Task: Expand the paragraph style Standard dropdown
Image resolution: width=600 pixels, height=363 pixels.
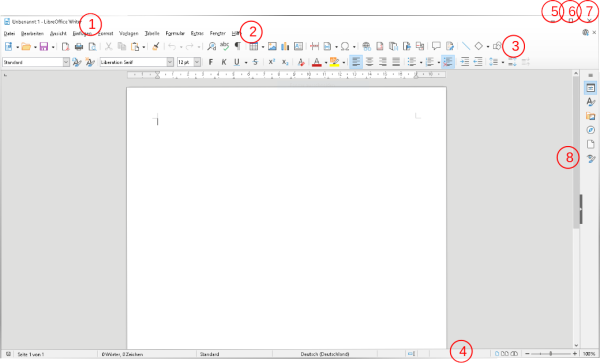Action: 66,62
